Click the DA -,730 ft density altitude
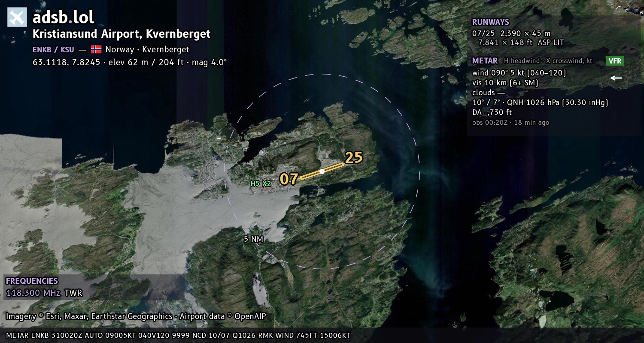Viewport: 644px width, 343px height. coord(492,112)
